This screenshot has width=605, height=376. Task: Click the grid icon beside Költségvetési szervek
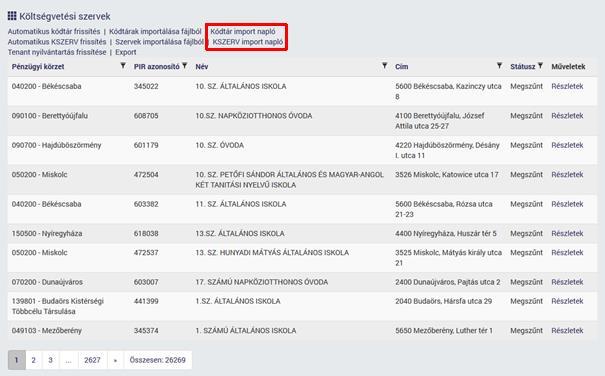coord(12,16)
